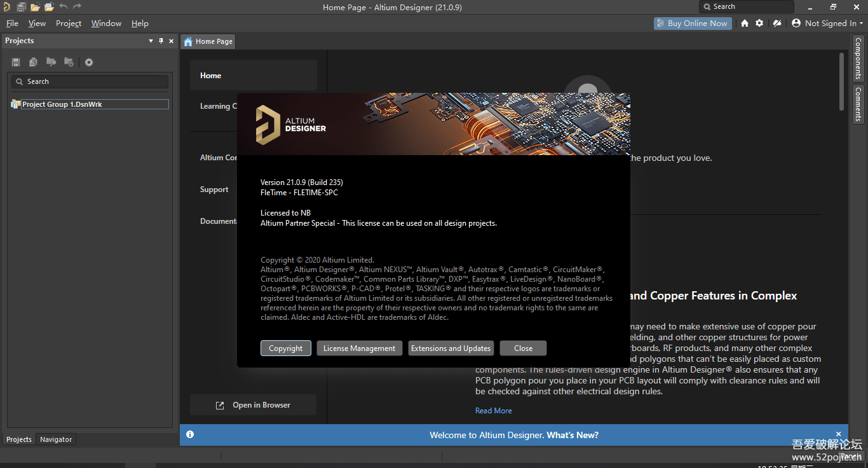
Task: Select the Home Page document tab
Action: coord(208,41)
